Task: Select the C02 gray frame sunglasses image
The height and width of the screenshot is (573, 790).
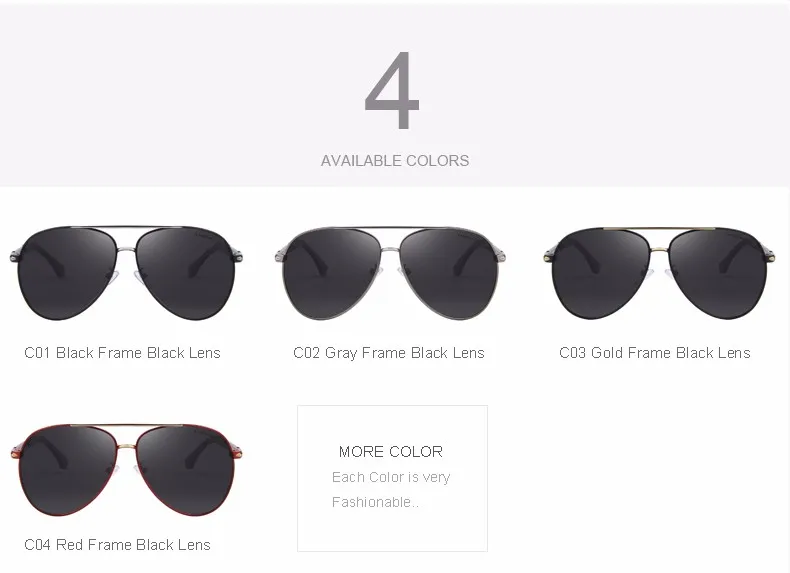Action: tap(390, 273)
